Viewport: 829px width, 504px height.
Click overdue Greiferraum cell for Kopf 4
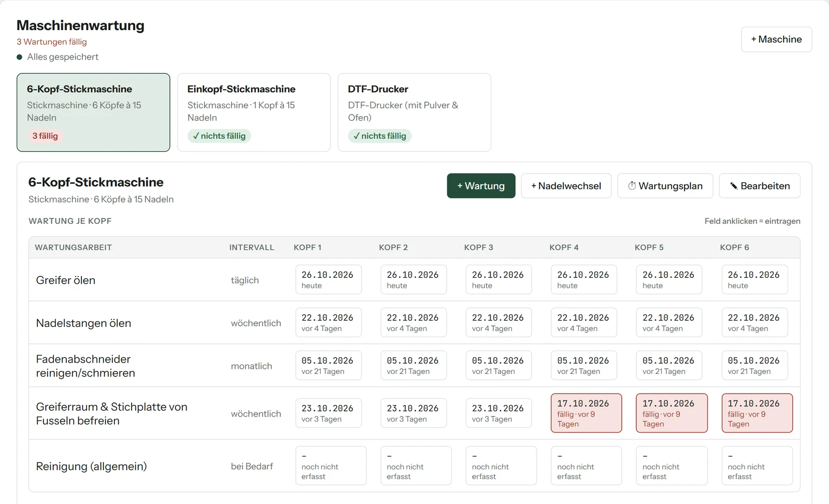[587, 413]
